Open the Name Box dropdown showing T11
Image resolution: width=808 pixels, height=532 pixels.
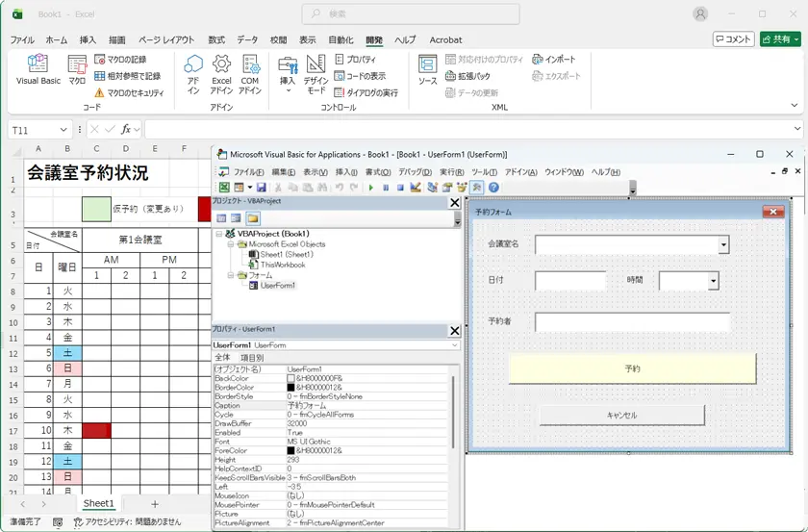(x=63, y=130)
